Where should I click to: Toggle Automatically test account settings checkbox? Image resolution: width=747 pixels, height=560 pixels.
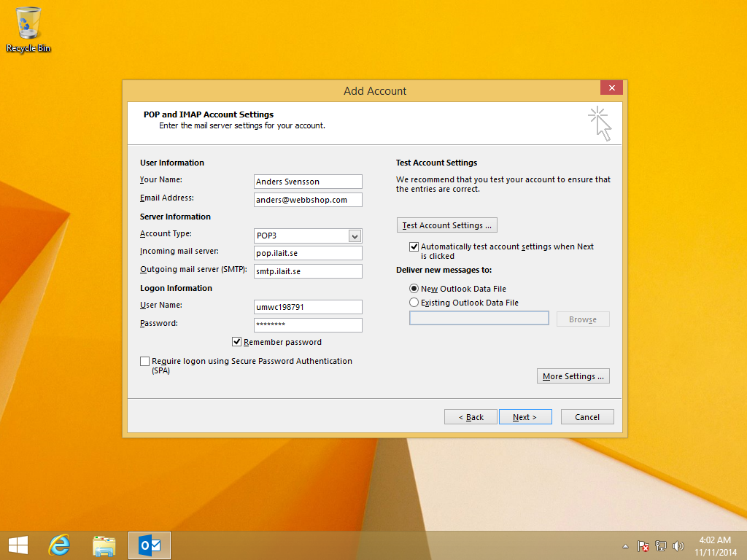click(414, 247)
